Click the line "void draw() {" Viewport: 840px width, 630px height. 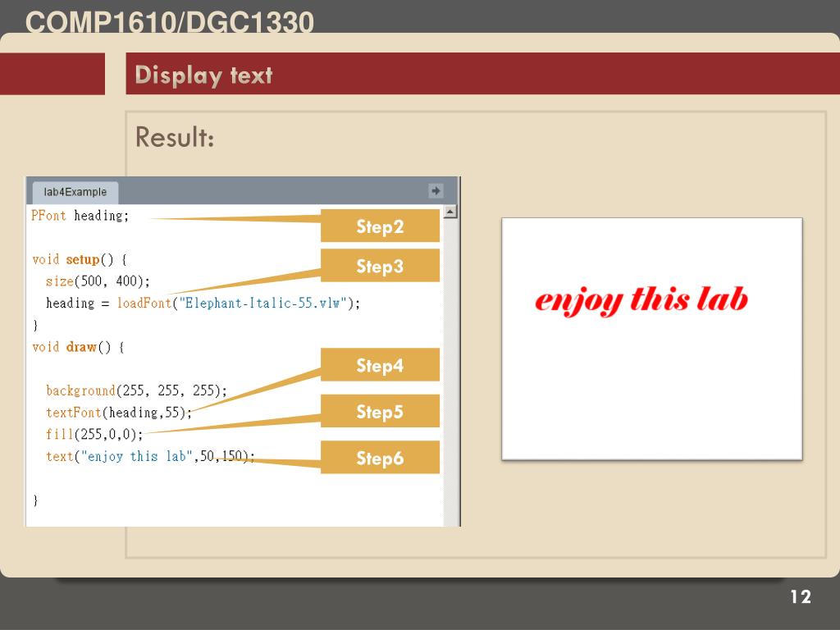pyautogui.click(x=78, y=347)
